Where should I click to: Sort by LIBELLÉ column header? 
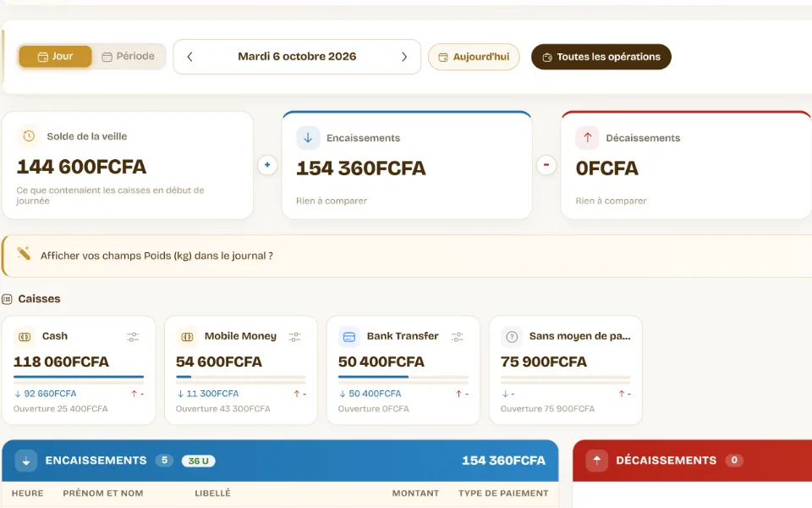click(213, 494)
